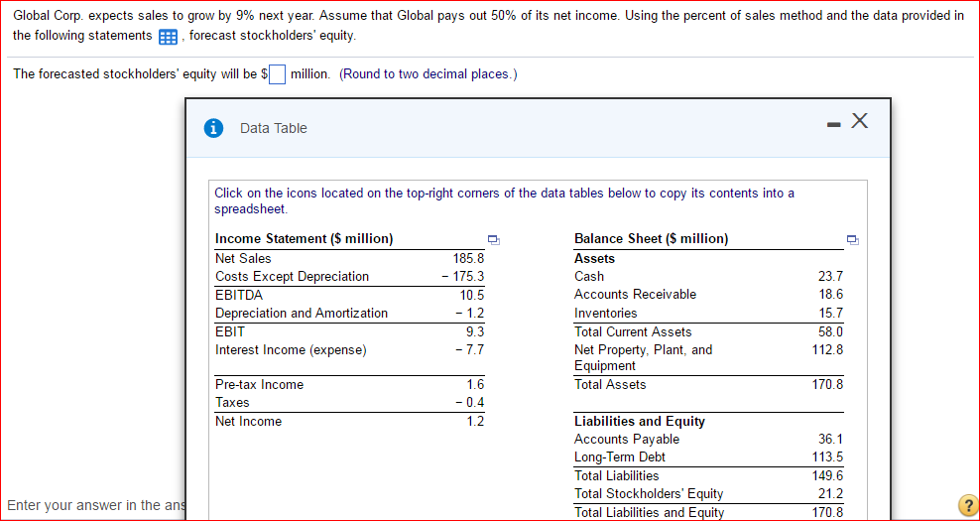Select the Total Stockholders' Equity row label
Screen dimensions: 980x521
[x=649, y=493]
